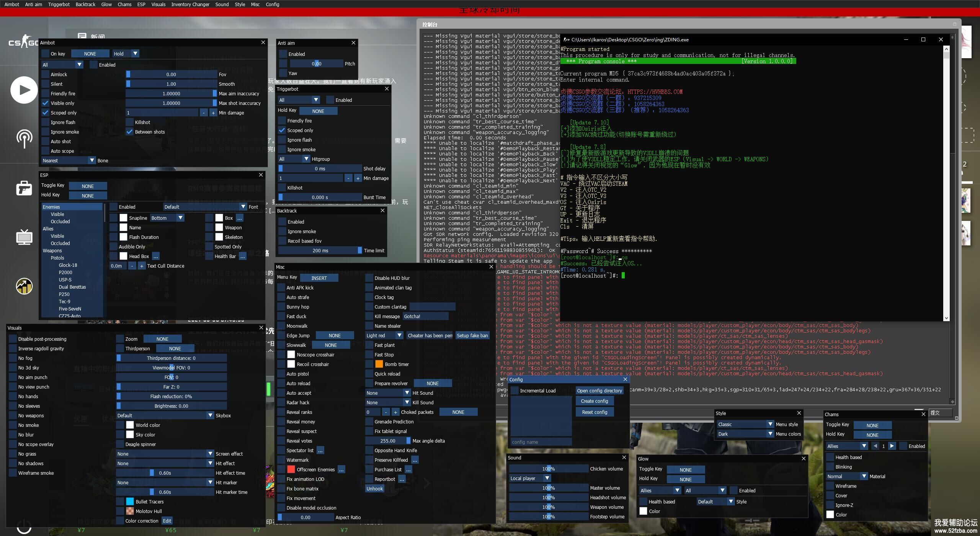Click next arrow in Chams panel
This screenshot has width=980, height=536.
click(892, 446)
